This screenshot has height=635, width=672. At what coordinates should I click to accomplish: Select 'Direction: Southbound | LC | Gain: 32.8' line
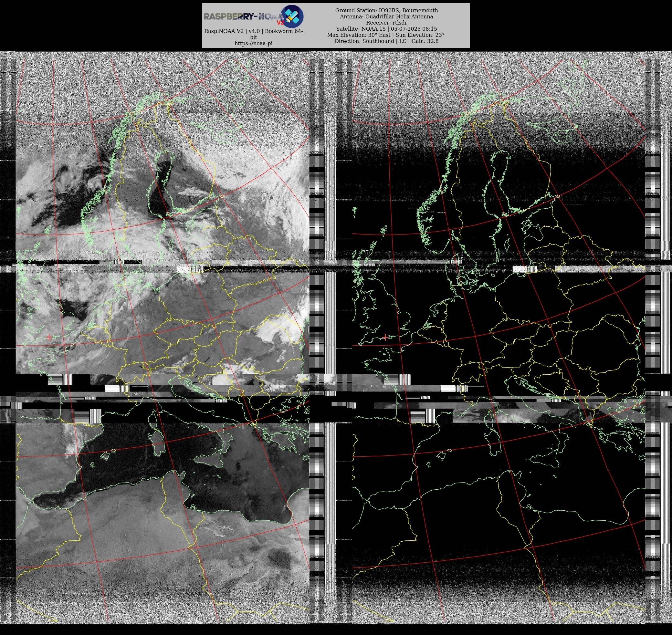click(x=386, y=41)
